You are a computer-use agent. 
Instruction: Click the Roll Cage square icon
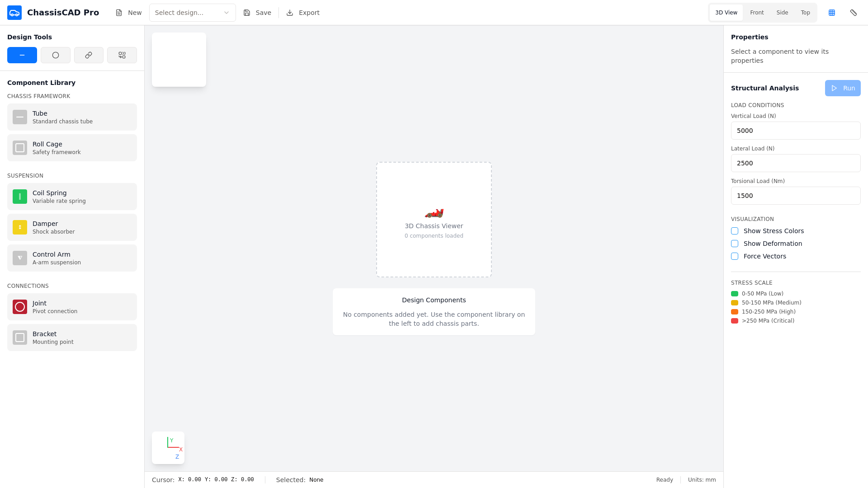coord(20,148)
